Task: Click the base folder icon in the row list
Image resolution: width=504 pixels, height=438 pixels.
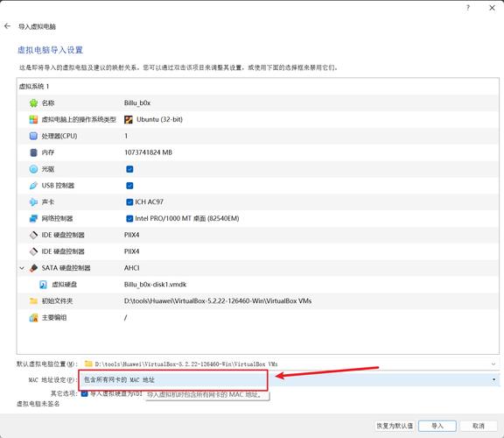Action: pyautogui.click(x=33, y=300)
